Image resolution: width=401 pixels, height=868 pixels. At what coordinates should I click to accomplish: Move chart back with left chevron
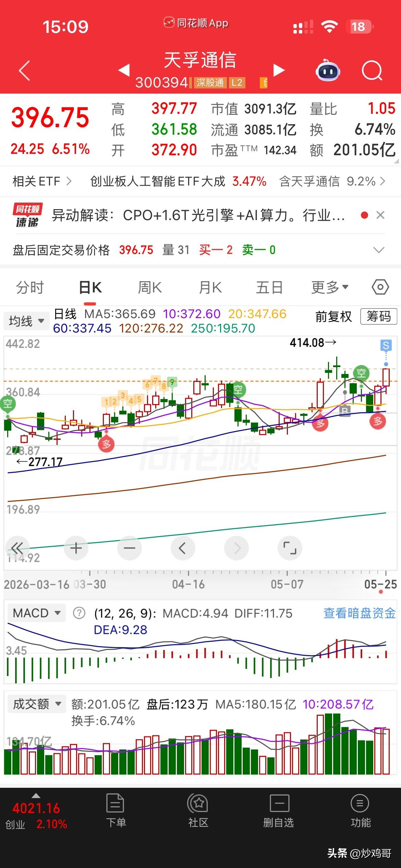[x=183, y=548]
